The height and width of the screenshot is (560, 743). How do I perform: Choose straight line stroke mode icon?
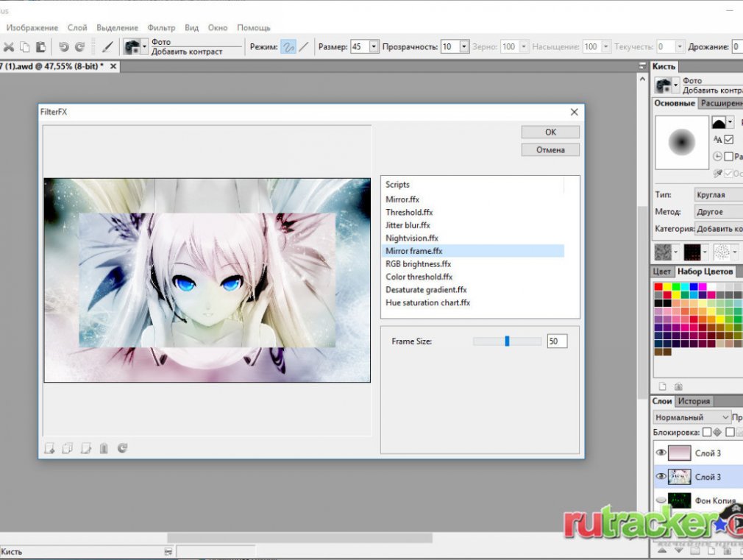tap(303, 46)
